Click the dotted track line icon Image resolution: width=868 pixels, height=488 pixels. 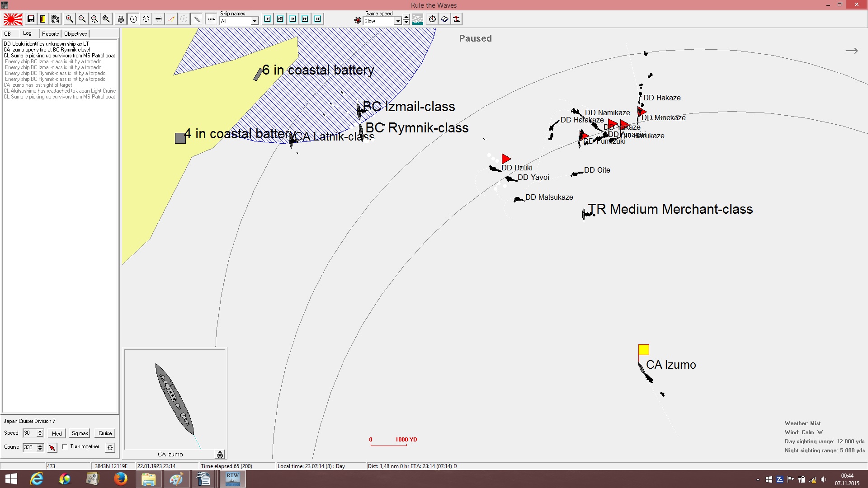(x=211, y=19)
